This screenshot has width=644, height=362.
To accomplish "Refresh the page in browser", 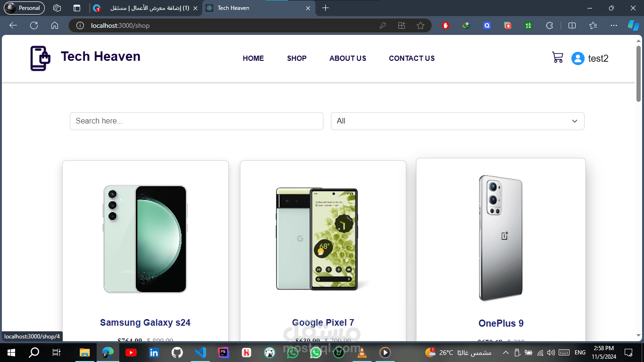I will coord(34,25).
